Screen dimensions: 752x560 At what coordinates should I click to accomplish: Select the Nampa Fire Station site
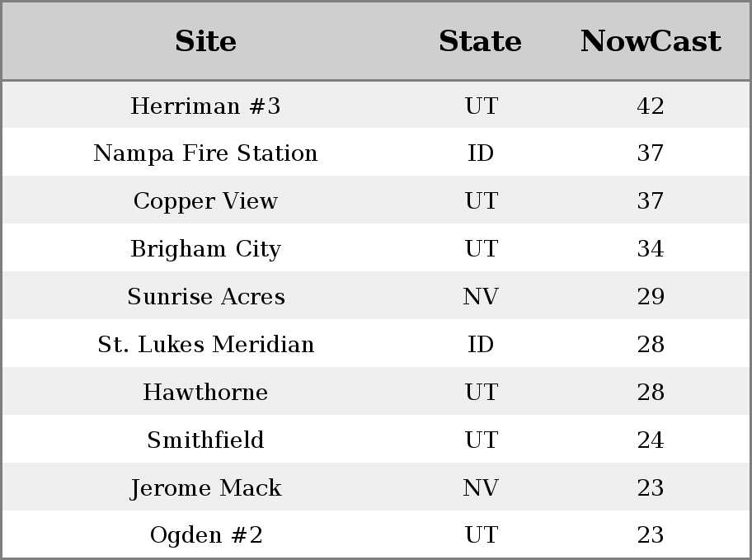click(x=205, y=153)
